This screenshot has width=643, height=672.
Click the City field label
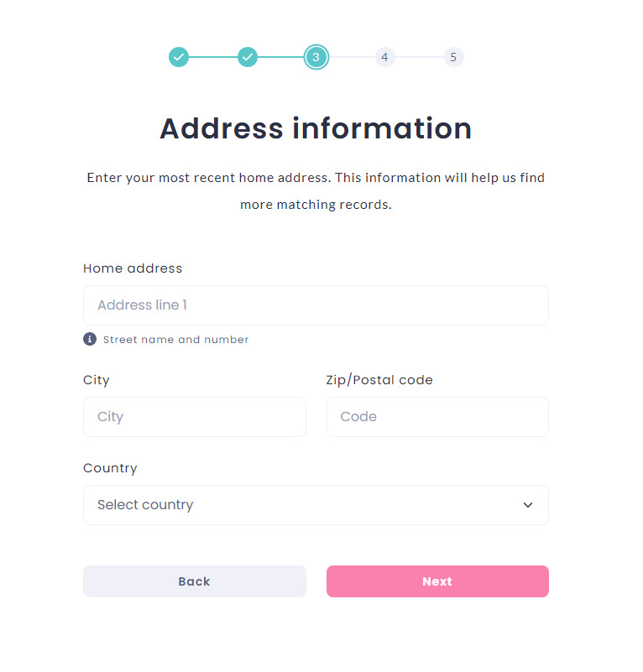click(x=97, y=380)
